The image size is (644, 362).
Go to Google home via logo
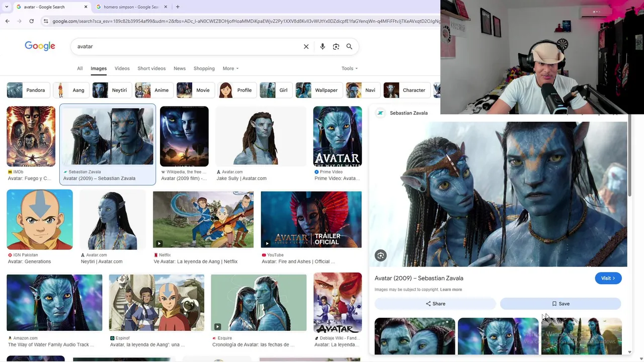40,46
